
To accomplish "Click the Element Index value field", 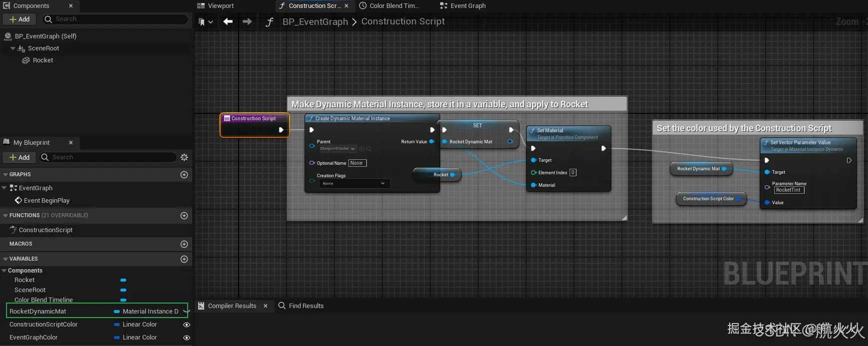I will point(573,173).
